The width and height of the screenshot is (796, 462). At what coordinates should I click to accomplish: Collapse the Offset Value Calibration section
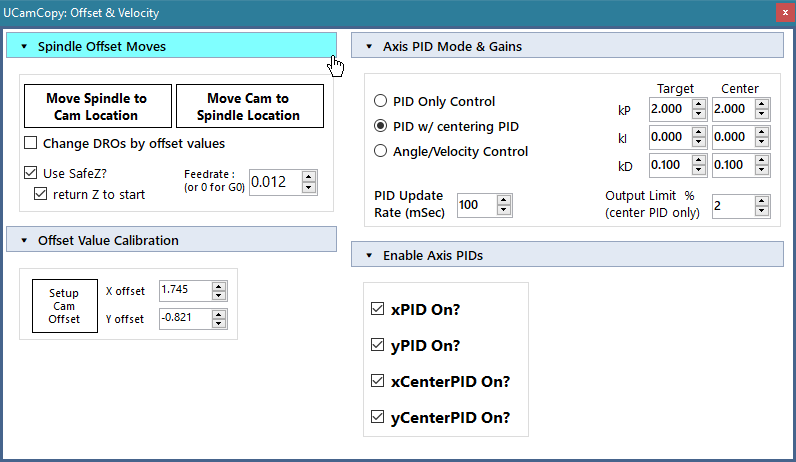click(x=171, y=240)
